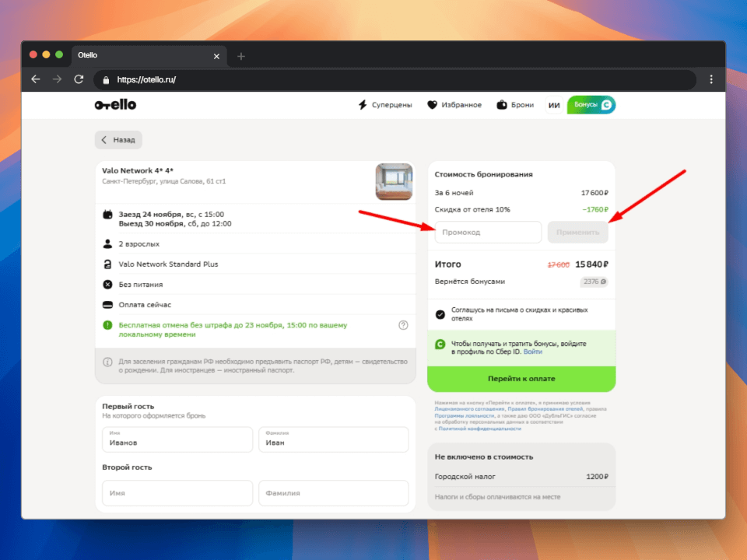This screenshot has width=747, height=560.
Task: Click the 2376 bonus badge
Action: 594,282
